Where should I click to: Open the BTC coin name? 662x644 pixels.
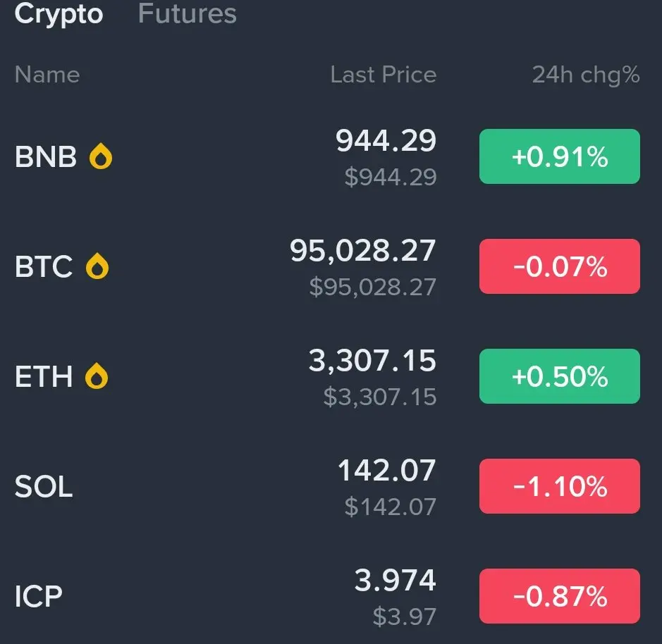coord(44,266)
